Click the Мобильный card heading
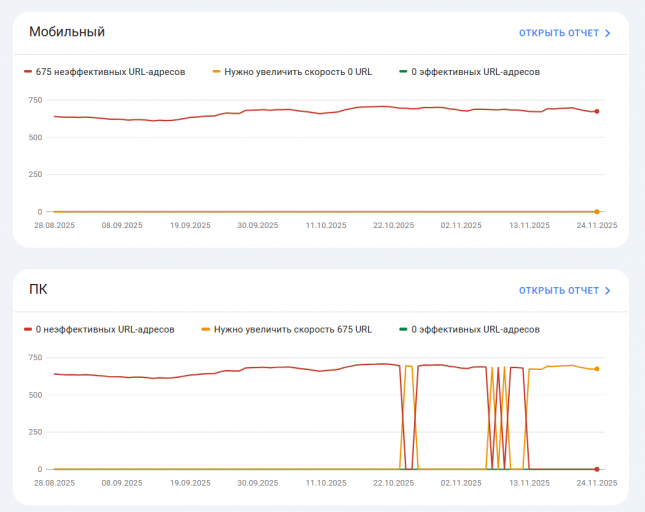This screenshot has height=512, width=645. (x=67, y=32)
